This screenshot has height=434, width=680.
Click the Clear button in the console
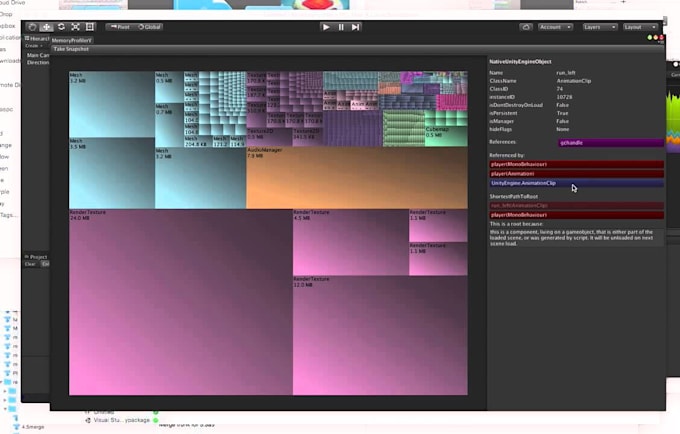coord(30,264)
